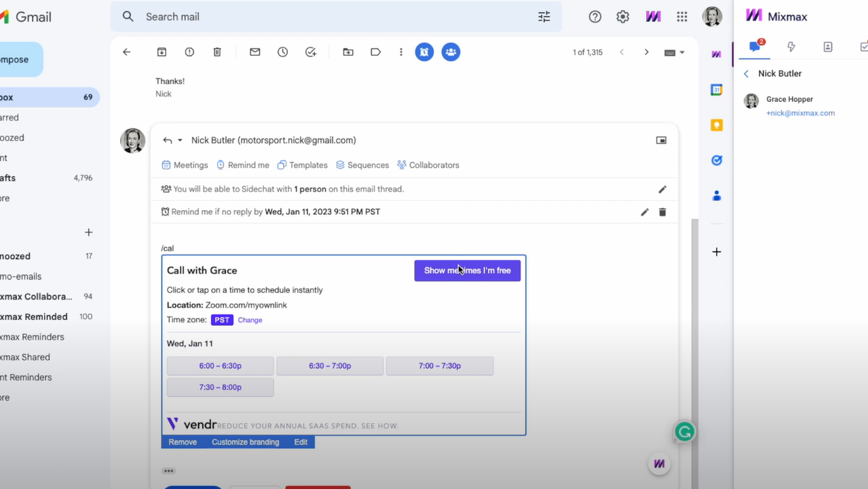The height and width of the screenshot is (489, 868).
Task: Expand the reply type dropdown arrow
Action: point(180,141)
